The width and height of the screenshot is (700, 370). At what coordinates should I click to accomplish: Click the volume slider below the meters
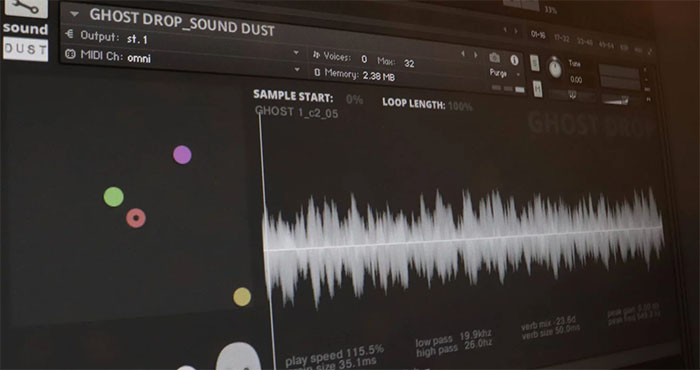[616, 100]
